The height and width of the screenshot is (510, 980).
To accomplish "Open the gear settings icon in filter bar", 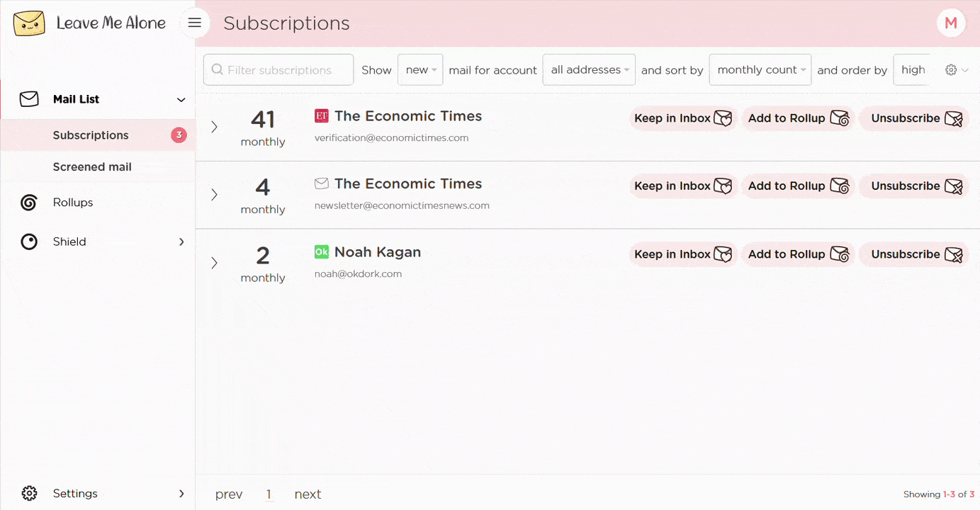I will [952, 70].
